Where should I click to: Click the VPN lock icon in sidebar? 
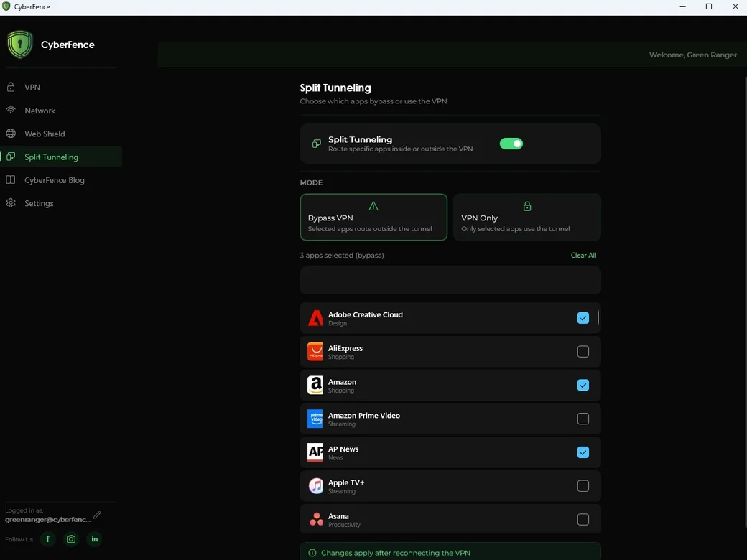tap(11, 87)
